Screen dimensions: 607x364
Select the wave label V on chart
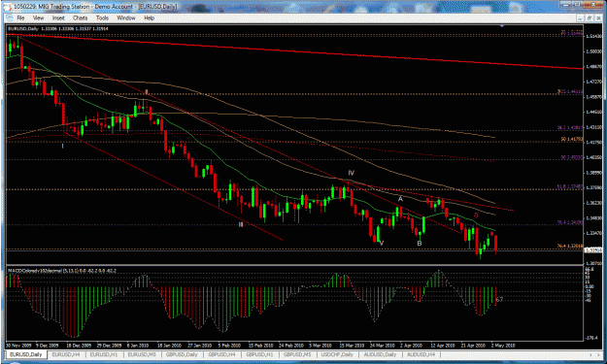tap(382, 243)
